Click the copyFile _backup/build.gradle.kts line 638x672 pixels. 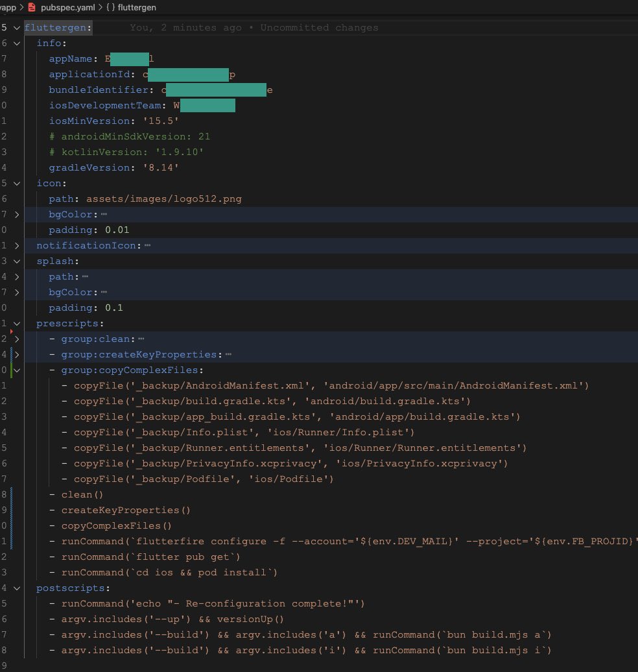pos(266,401)
